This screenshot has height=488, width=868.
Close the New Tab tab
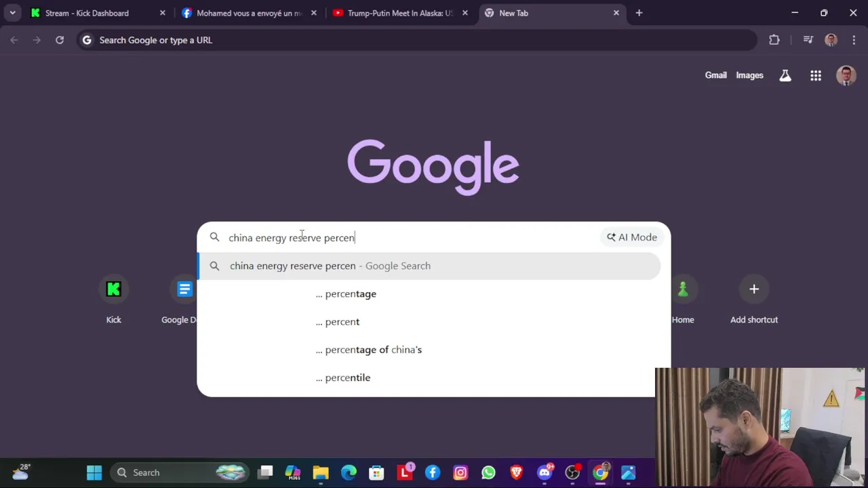616,13
